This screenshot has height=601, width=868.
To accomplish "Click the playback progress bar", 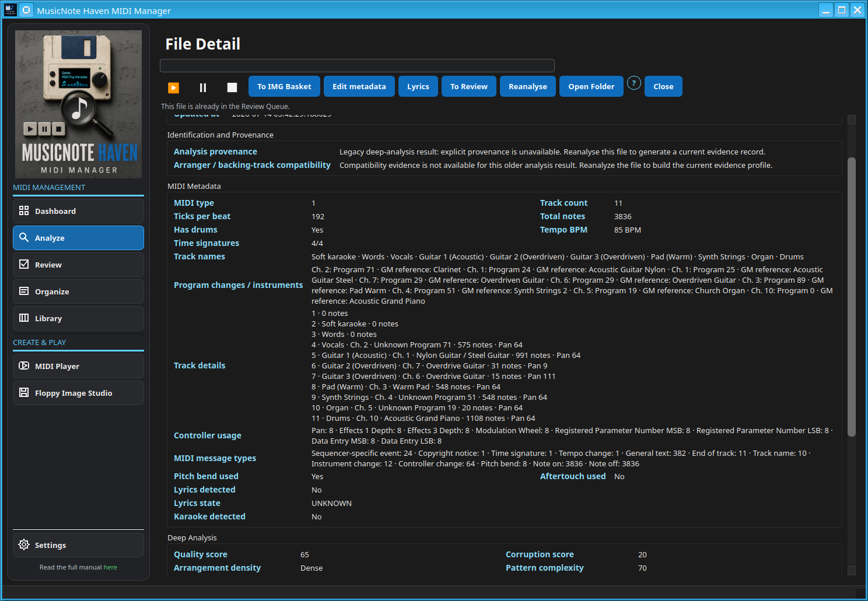I will 357,65.
